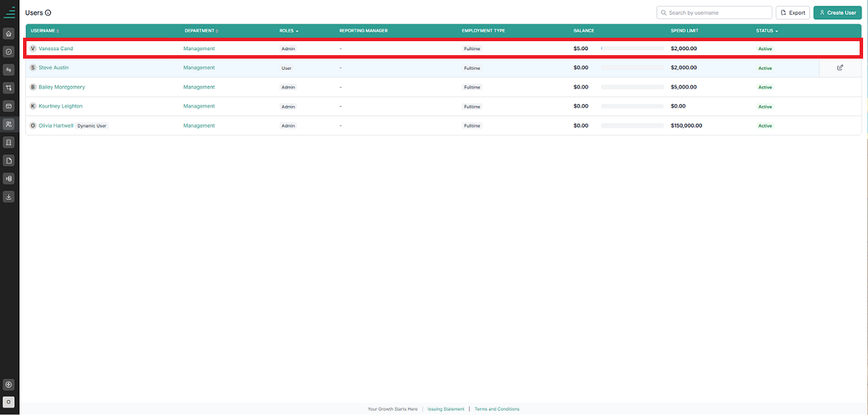Open the accounting ledger icon in the sidebar
The width and height of the screenshot is (868, 416).
tap(8, 179)
